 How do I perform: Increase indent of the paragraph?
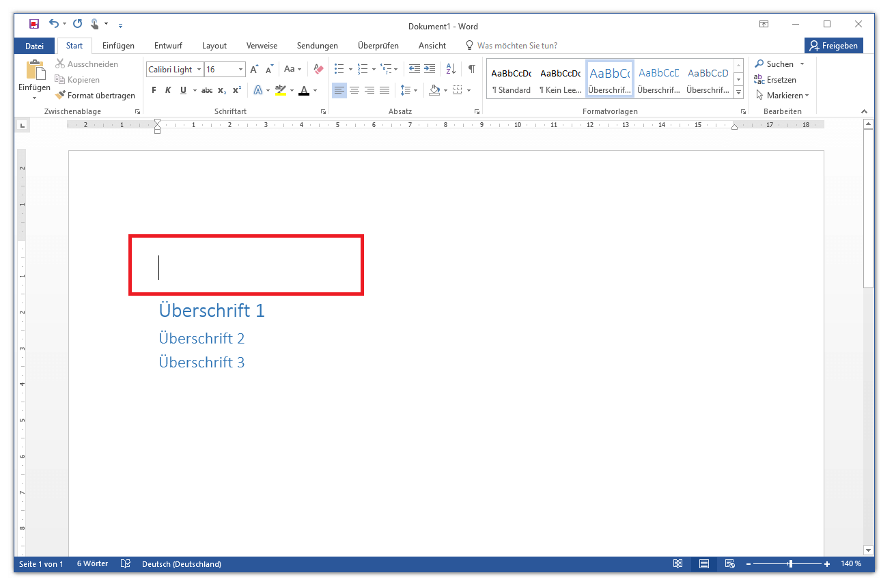coord(430,69)
